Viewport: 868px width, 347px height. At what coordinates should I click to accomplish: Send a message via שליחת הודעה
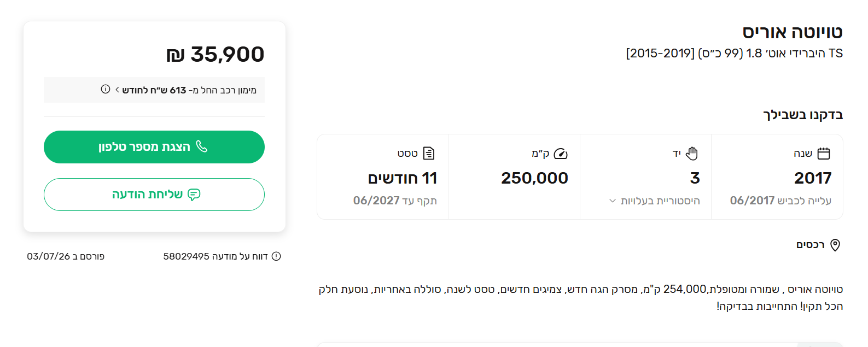point(154,195)
